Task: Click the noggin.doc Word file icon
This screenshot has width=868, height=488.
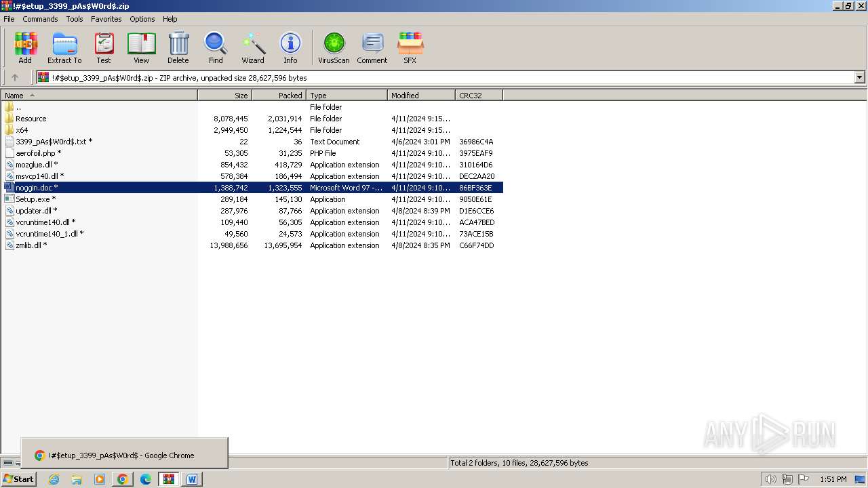Action: pos(9,188)
